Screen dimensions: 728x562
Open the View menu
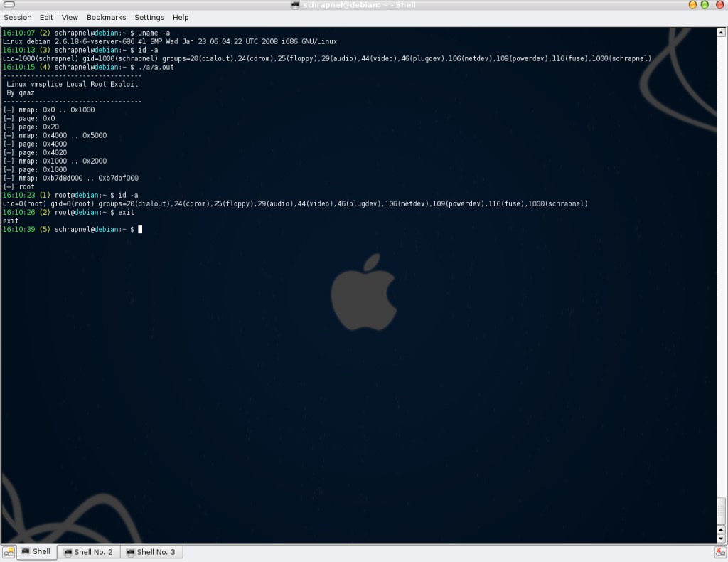coord(70,17)
